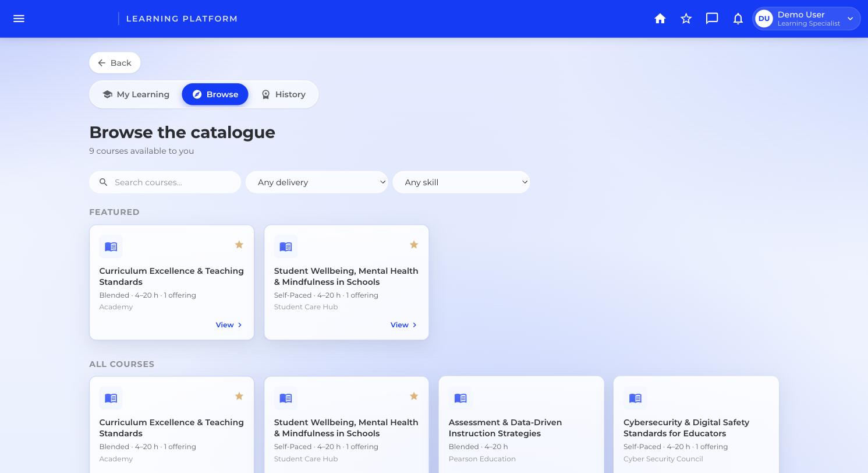The width and height of the screenshot is (868, 473).
Task: Click the LEARNING PLATFORM header title
Action: point(182,19)
